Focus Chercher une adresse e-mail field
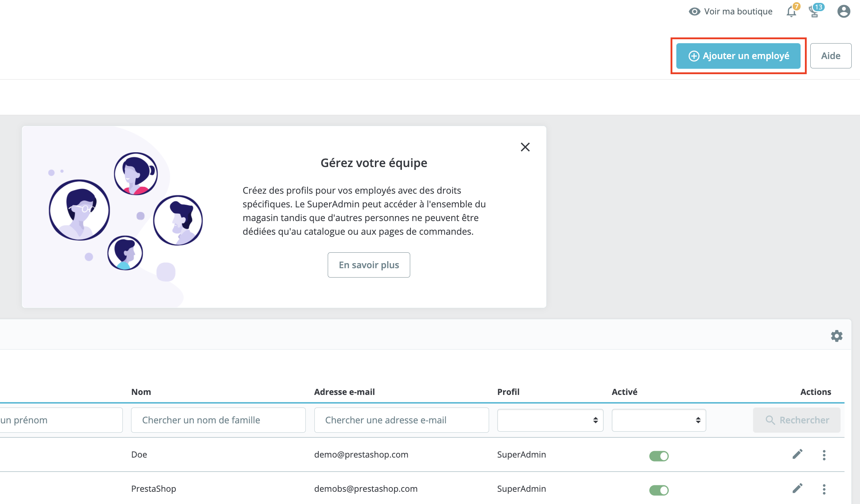This screenshot has height=504, width=860. (x=402, y=420)
